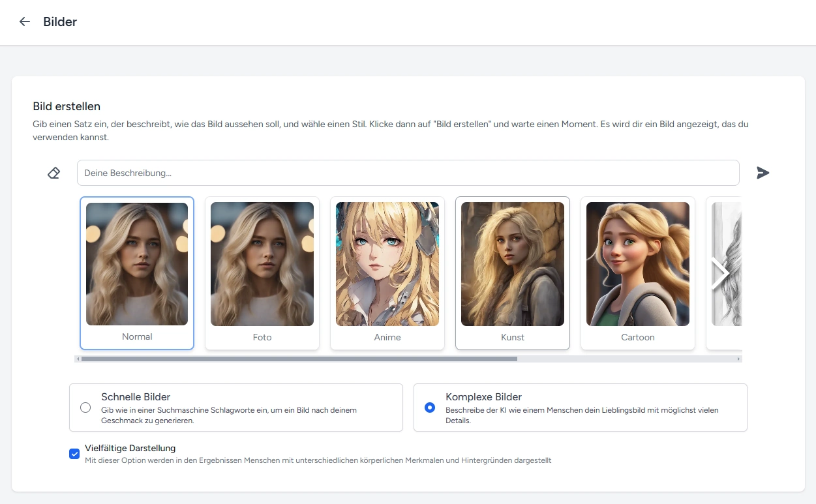Focus the "Deine Beschreibung..." text field

[x=408, y=173]
